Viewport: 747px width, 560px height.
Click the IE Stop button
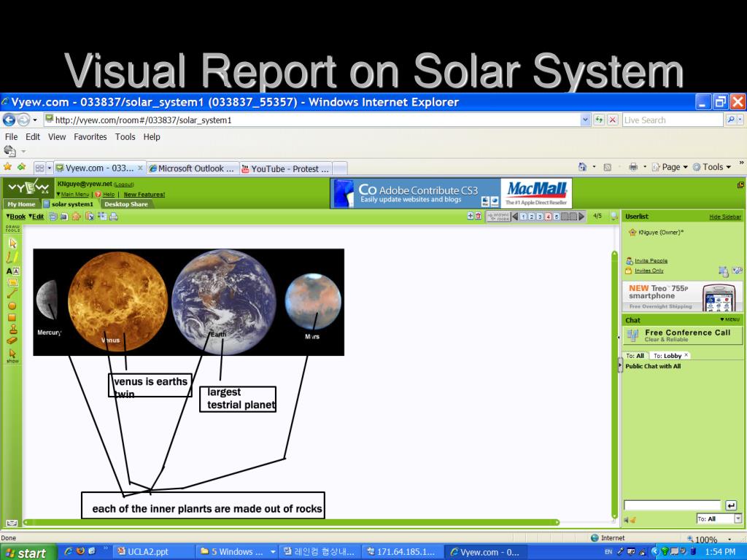click(x=613, y=120)
